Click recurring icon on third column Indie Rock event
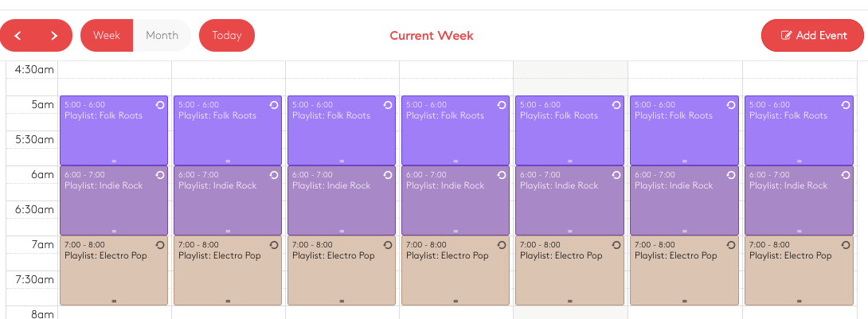 388,175
